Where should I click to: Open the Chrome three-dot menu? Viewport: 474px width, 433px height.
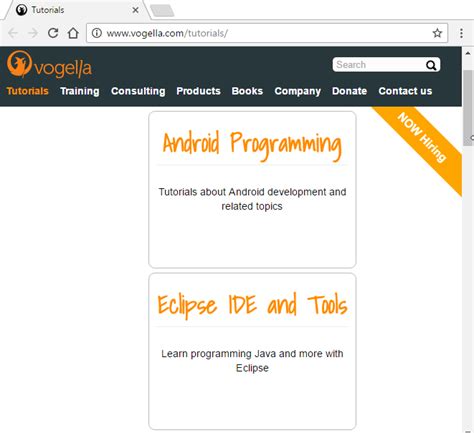461,33
